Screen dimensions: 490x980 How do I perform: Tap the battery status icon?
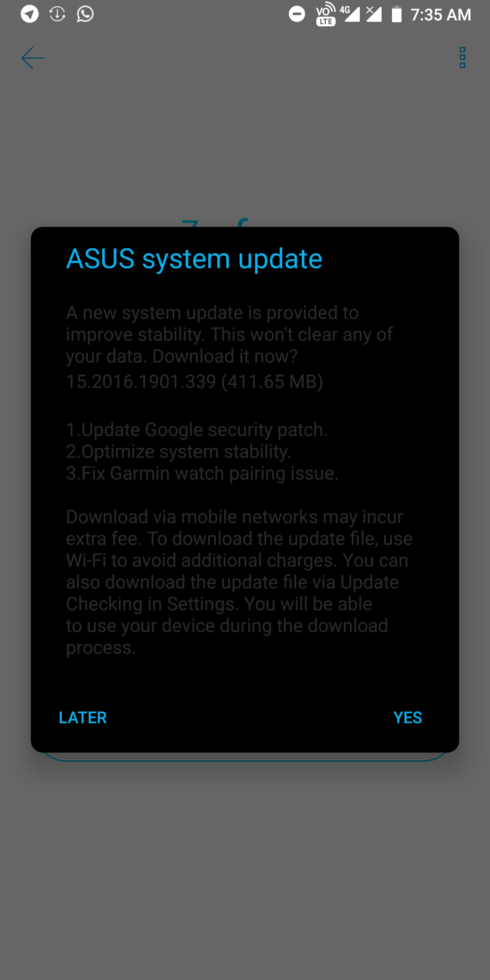[397, 14]
